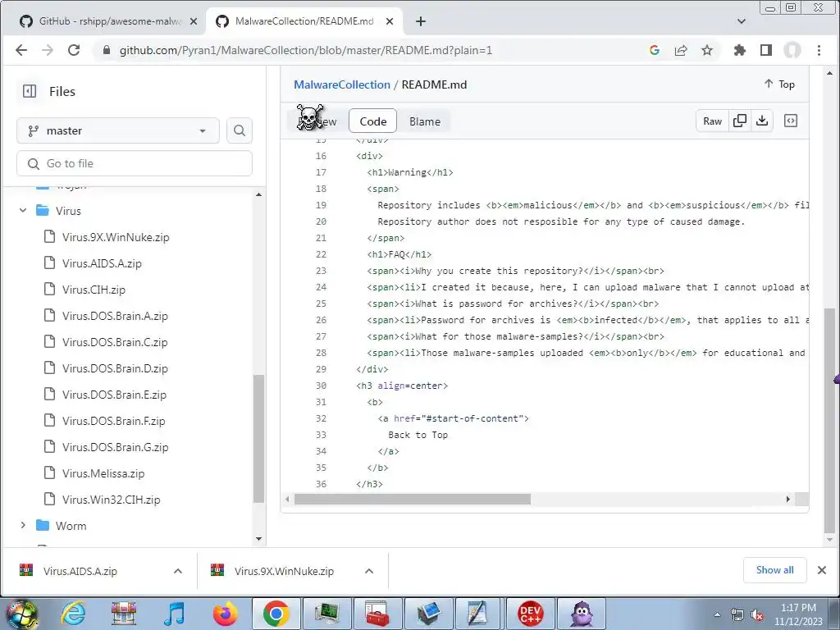Click Show all downloads
The width and height of the screenshot is (840, 630).
coord(774,570)
